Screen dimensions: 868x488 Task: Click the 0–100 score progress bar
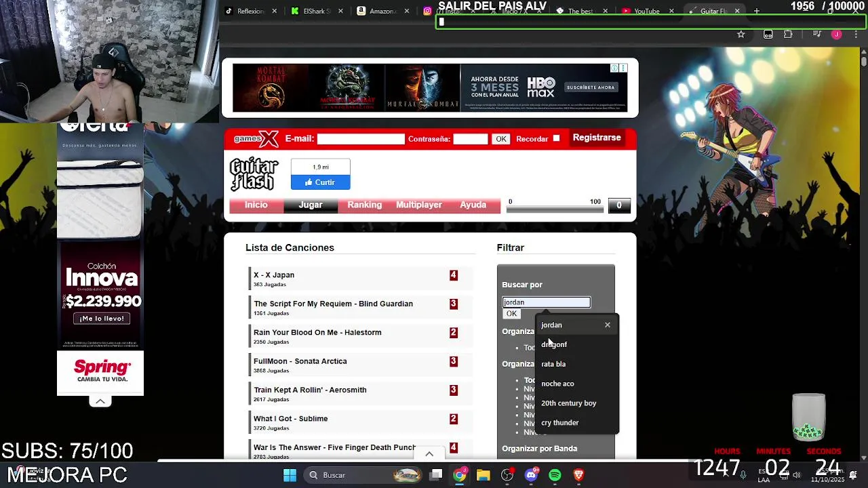555,209
